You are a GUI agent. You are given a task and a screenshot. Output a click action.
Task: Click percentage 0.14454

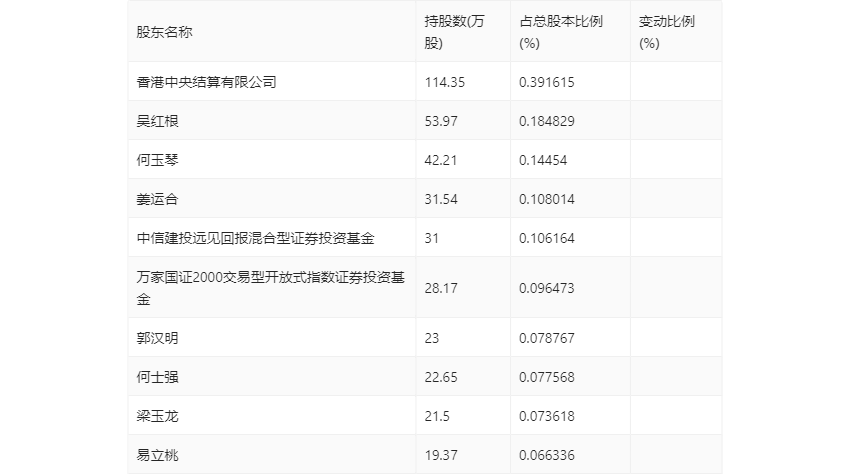click(x=543, y=160)
